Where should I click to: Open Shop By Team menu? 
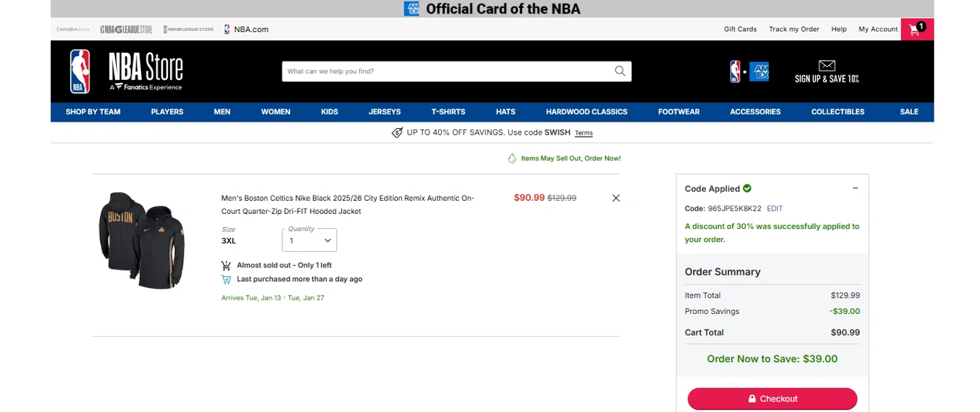tap(93, 112)
